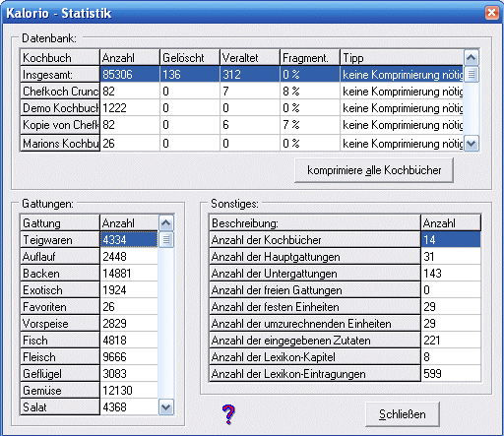Click the Fragment. column header
The height and width of the screenshot is (436, 504).
310,58
